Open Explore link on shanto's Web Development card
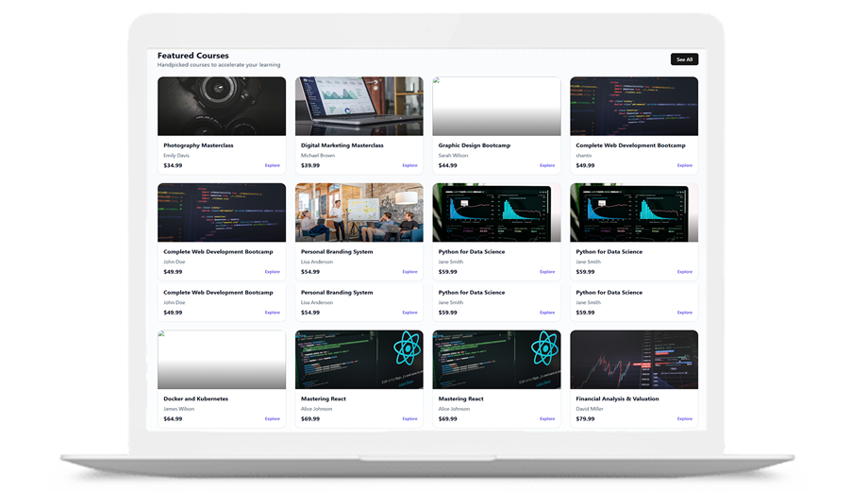Image resolution: width=868 pixels, height=492 pixels. pyautogui.click(x=685, y=165)
